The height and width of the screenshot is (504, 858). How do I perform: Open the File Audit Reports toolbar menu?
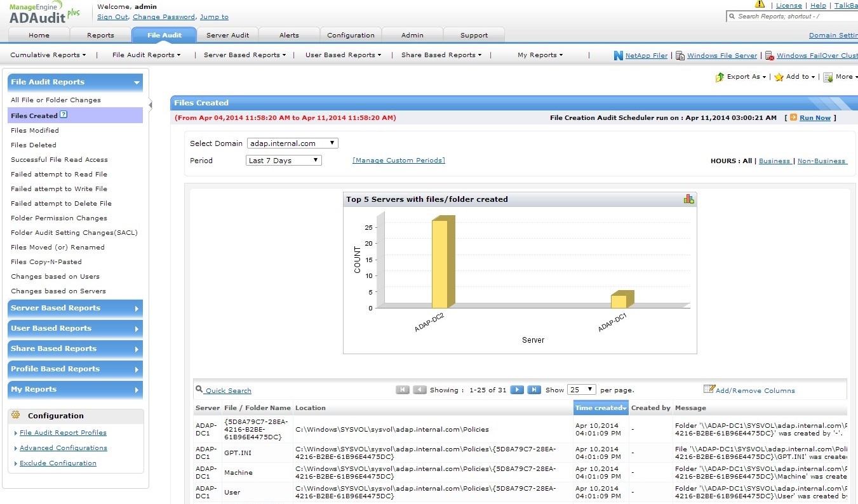pyautogui.click(x=146, y=55)
